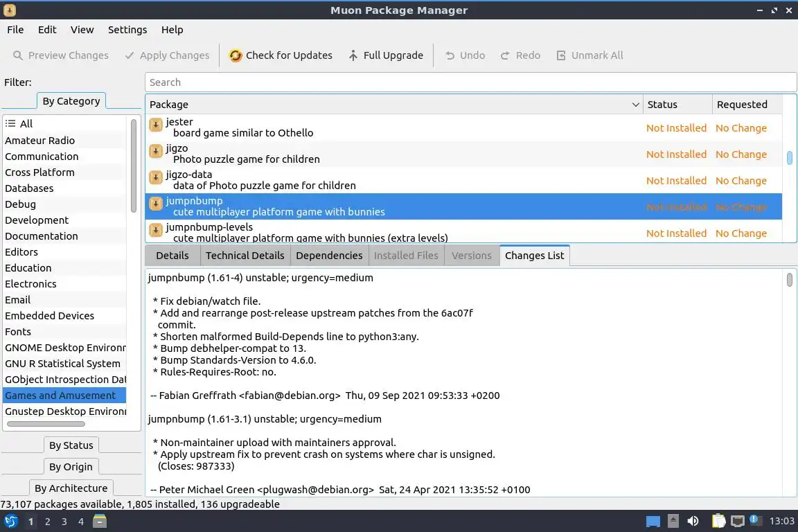Click the package icon beside jester
Screen dimensions: 798x532
(x=156, y=124)
